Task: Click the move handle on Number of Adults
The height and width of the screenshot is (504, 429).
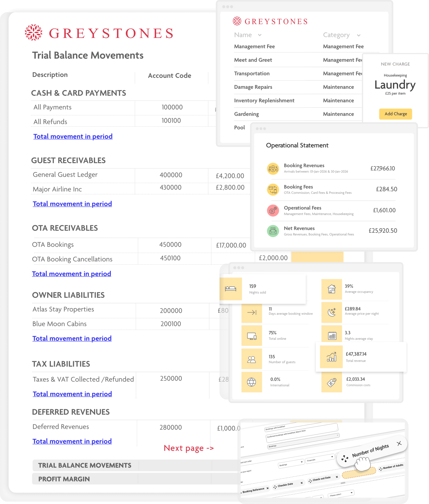Action: [381, 469]
